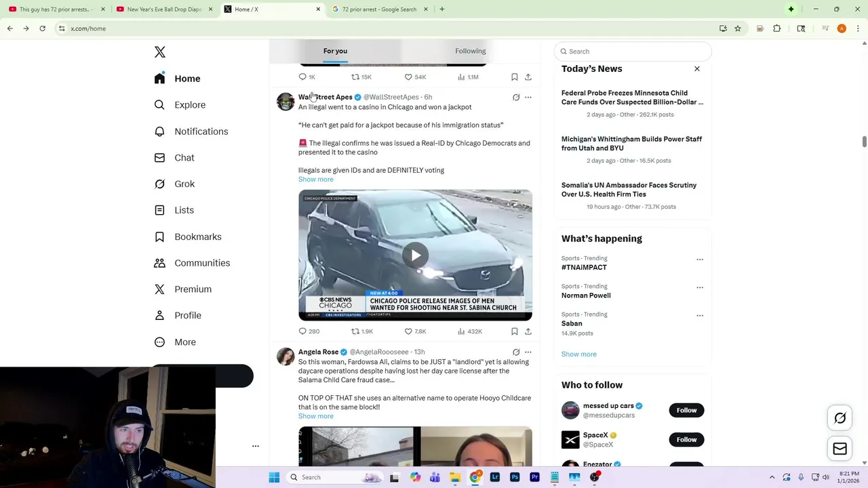The height and width of the screenshot is (488, 868).
Task: Open the #TNAiMPACT trending topic
Action: pyautogui.click(x=584, y=268)
